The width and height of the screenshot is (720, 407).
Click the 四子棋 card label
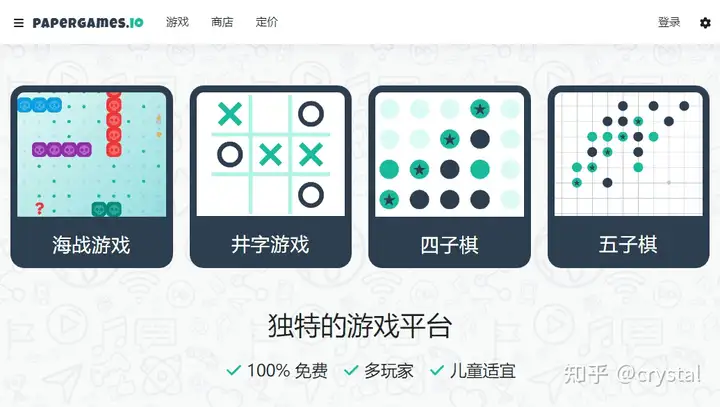450,244
